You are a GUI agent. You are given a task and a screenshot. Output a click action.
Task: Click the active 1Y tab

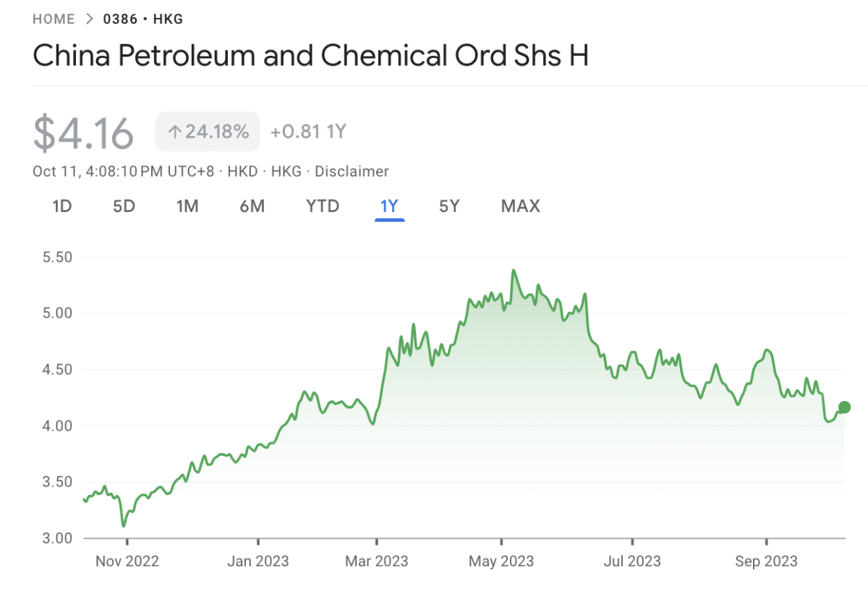coord(389,206)
